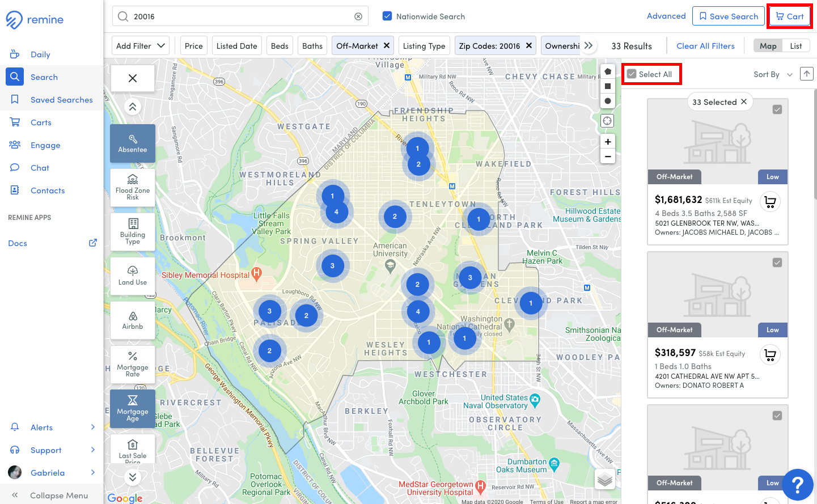Zoom in on the map
Screen dimensions: 817x504
click(x=608, y=142)
